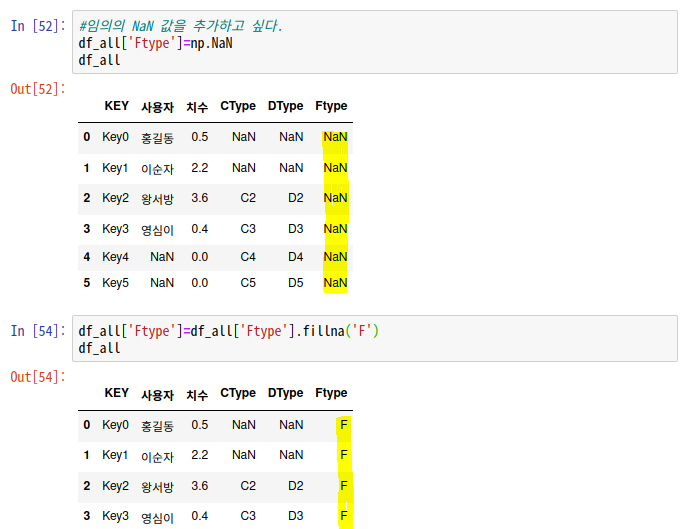Click the Key0 cell in Out[52] table
Screen dimensions: 692x529
click(116, 137)
